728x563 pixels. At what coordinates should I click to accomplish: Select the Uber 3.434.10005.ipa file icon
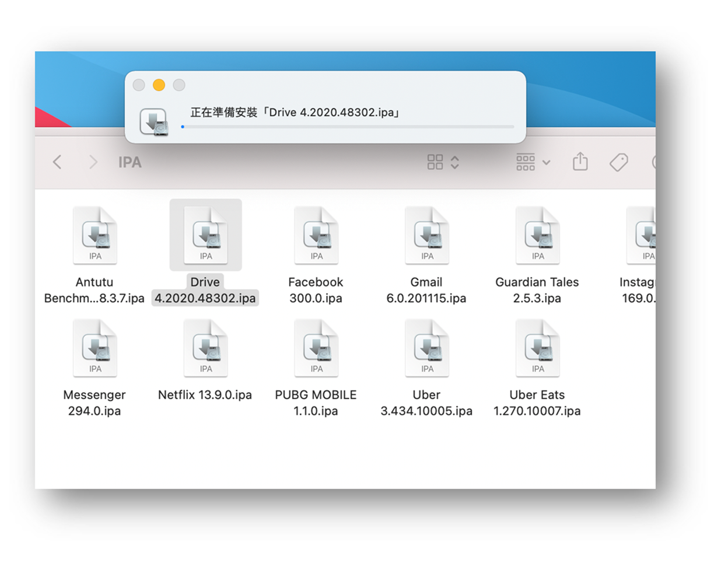tap(427, 348)
